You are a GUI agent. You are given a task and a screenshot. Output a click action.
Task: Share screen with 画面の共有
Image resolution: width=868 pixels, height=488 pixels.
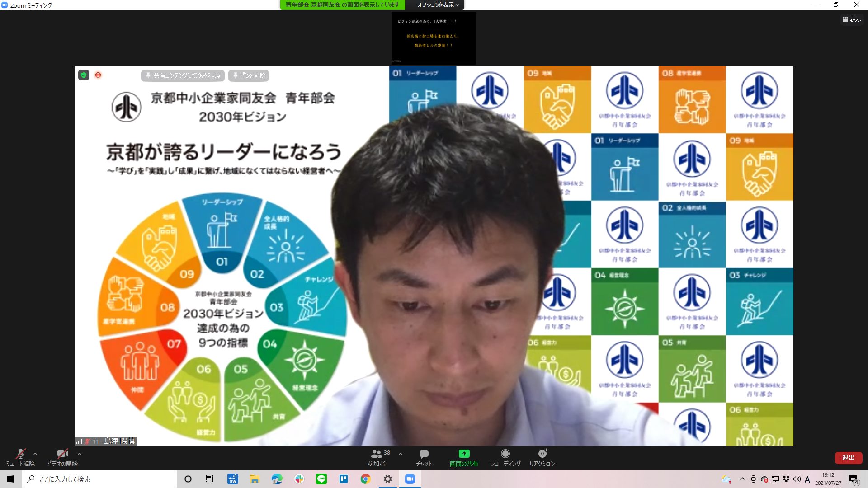click(464, 457)
